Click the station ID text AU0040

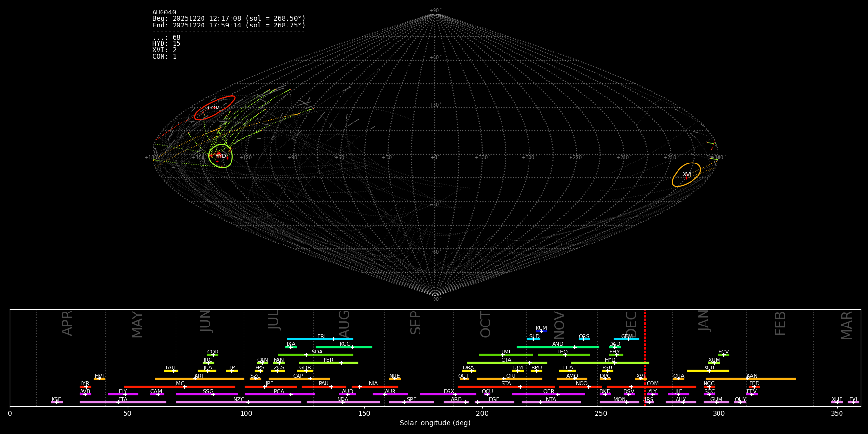(164, 13)
